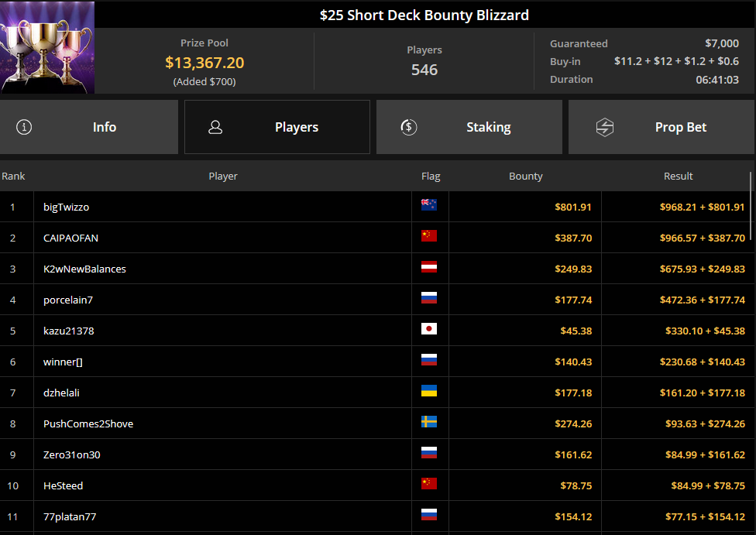Sort by Bounty column header
The height and width of the screenshot is (535, 756).
tap(525, 177)
